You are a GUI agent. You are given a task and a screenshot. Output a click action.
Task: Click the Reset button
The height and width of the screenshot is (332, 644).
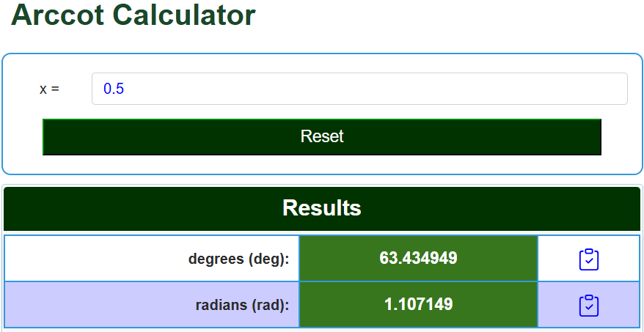[x=322, y=136]
